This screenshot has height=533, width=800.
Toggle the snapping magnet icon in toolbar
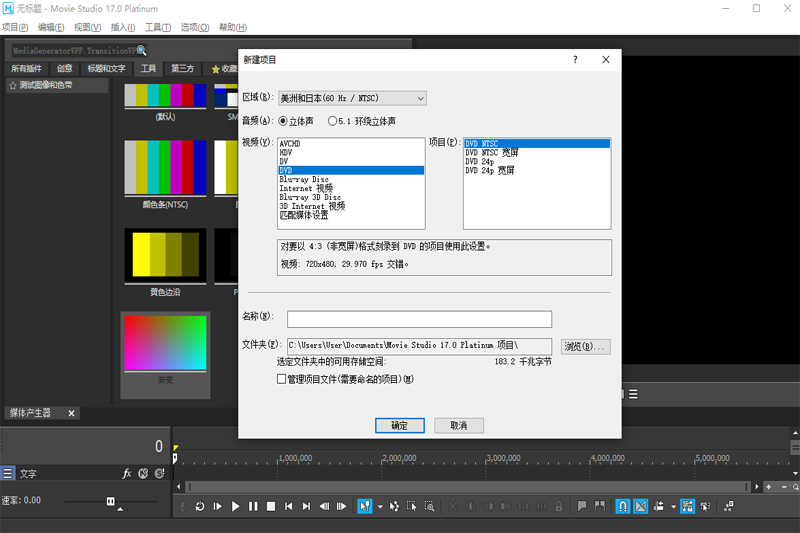623,507
